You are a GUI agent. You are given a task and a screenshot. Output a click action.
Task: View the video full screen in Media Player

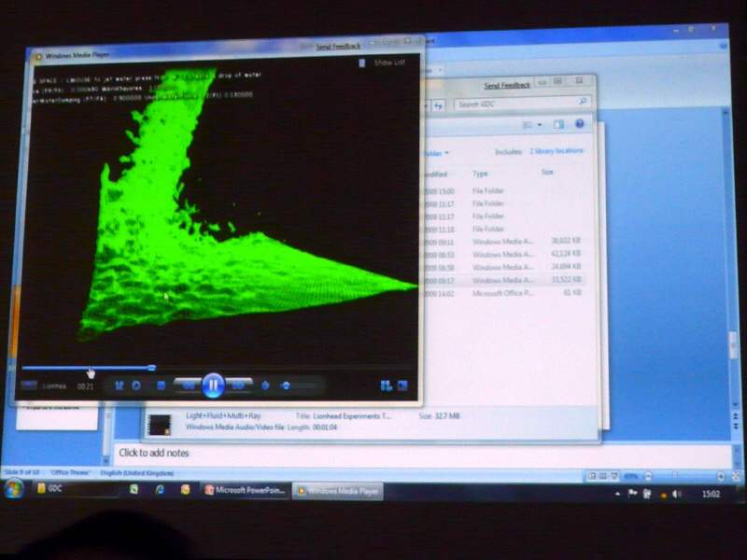[x=402, y=385]
